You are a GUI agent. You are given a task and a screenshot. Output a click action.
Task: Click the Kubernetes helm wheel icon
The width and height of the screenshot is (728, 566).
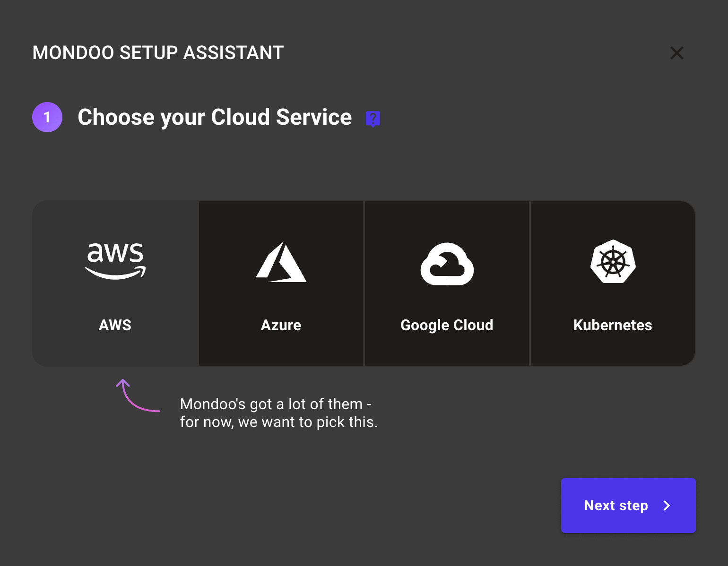coord(613,262)
